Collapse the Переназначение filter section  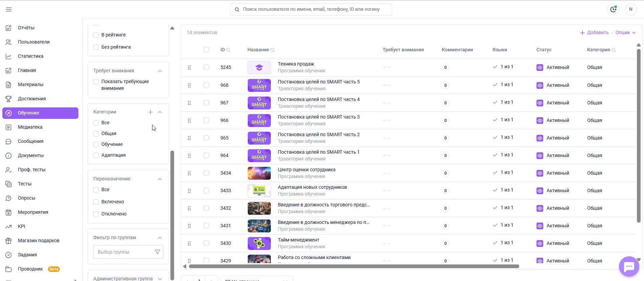pos(160,179)
